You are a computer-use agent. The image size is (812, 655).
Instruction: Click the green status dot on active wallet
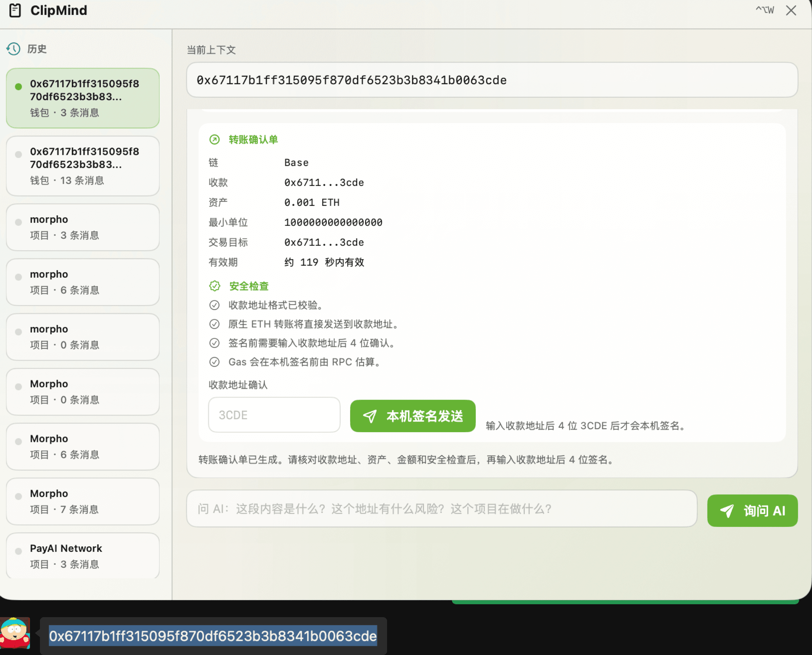pyautogui.click(x=18, y=87)
